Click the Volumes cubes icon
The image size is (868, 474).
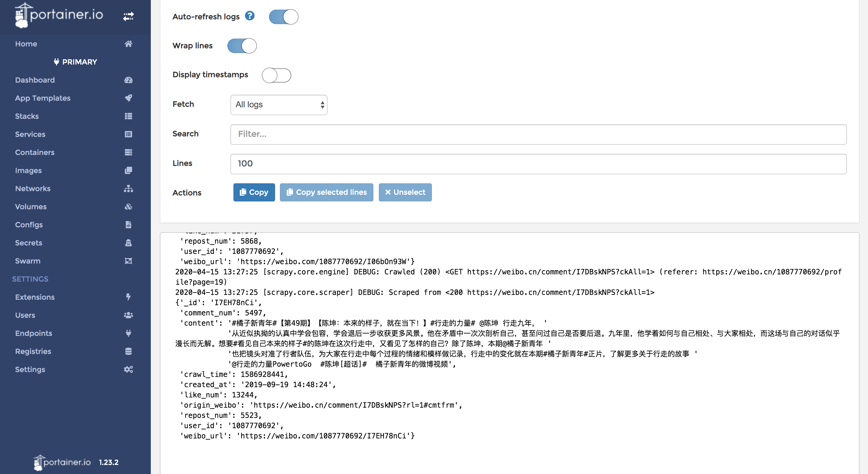[128, 207]
